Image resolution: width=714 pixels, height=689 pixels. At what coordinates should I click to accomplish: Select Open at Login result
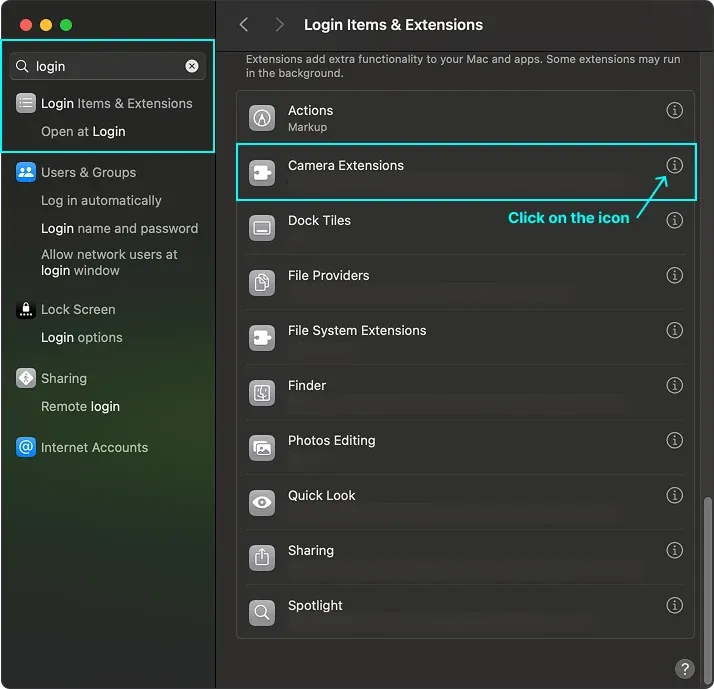click(x=83, y=132)
